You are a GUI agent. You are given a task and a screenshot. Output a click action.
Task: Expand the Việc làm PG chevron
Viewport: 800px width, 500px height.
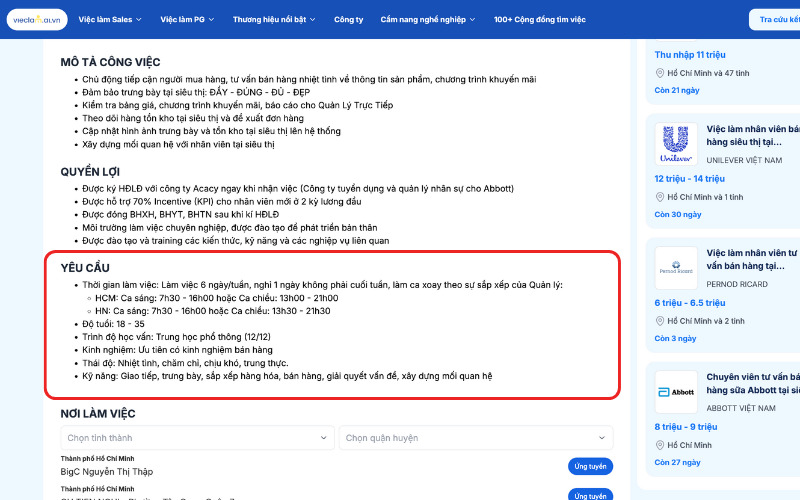point(211,20)
